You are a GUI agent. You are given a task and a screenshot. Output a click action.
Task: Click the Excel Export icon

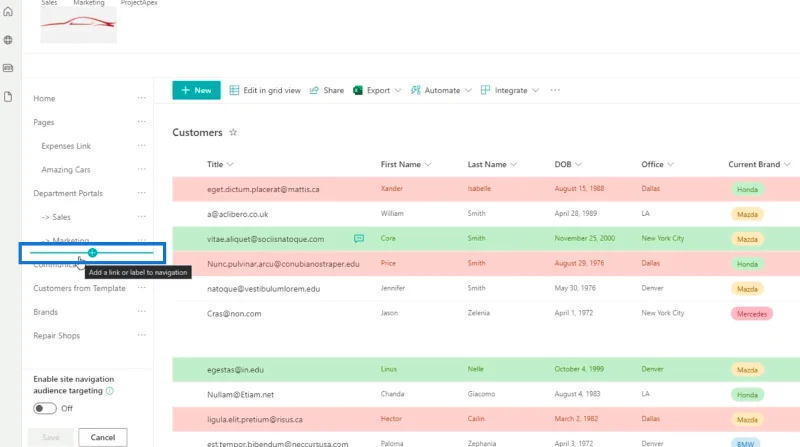tap(358, 90)
